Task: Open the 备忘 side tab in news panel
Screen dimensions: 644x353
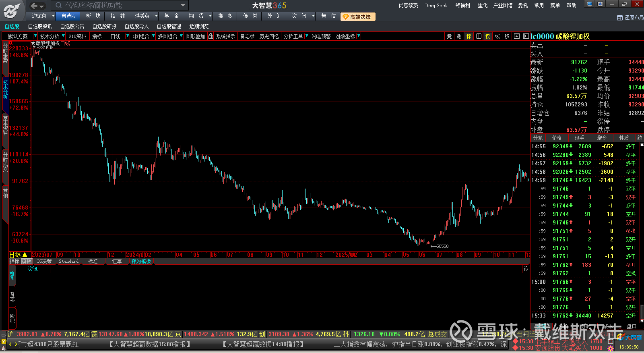Action: (x=12, y=297)
